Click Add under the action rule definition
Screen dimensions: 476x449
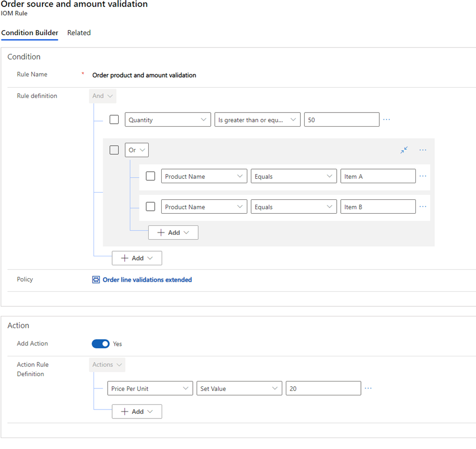pyautogui.click(x=137, y=411)
